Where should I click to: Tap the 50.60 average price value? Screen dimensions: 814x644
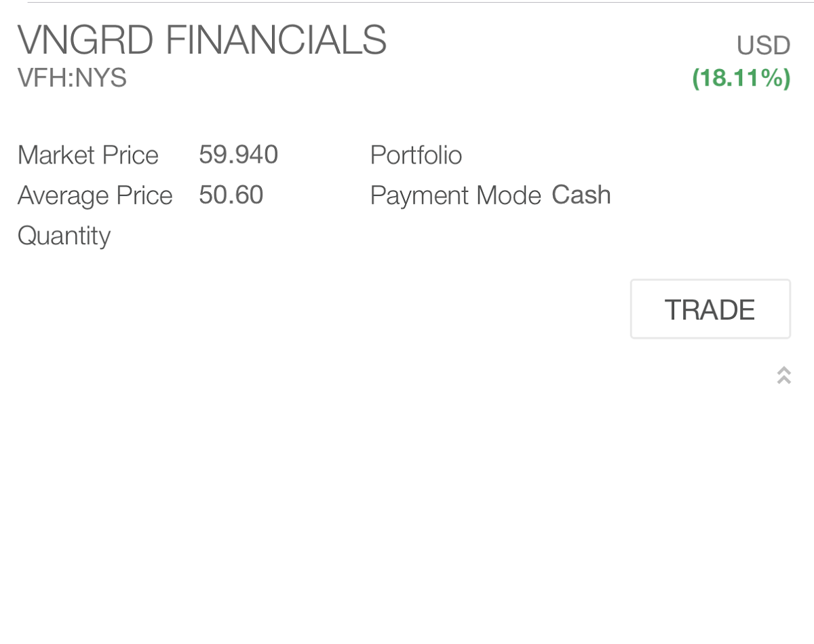(231, 195)
